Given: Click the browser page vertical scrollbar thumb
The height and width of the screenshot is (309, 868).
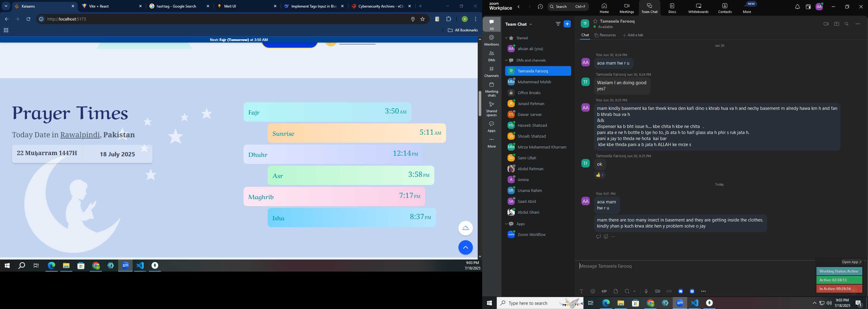Looking at the screenshot, I should click(480, 103).
